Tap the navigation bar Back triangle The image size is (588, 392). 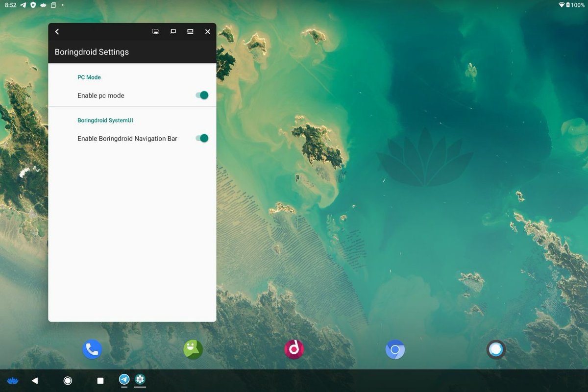tap(34, 380)
